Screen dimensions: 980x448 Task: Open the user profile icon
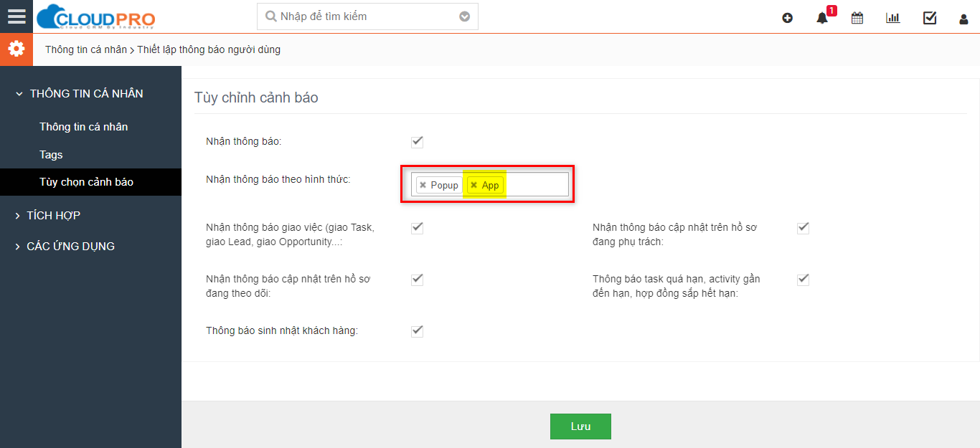click(963, 19)
